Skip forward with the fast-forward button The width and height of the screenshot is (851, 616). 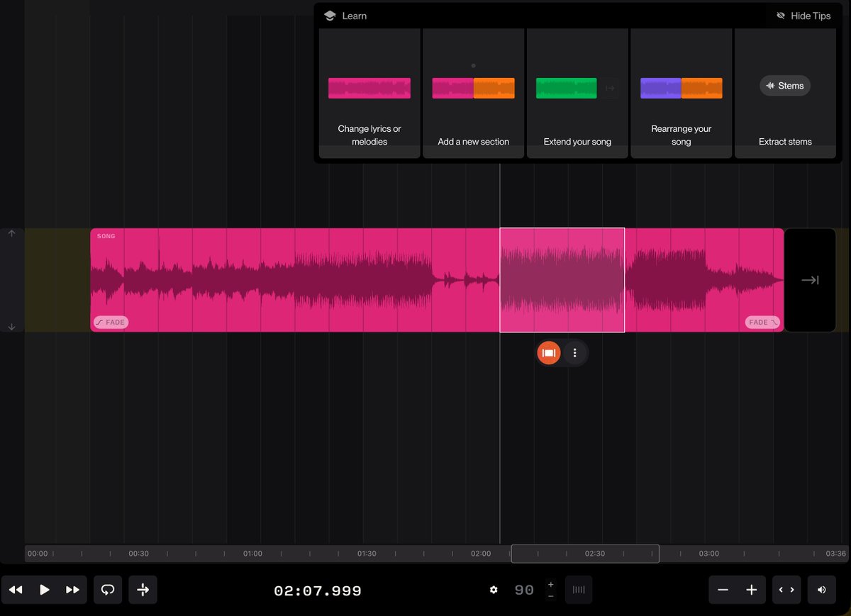(x=72, y=590)
